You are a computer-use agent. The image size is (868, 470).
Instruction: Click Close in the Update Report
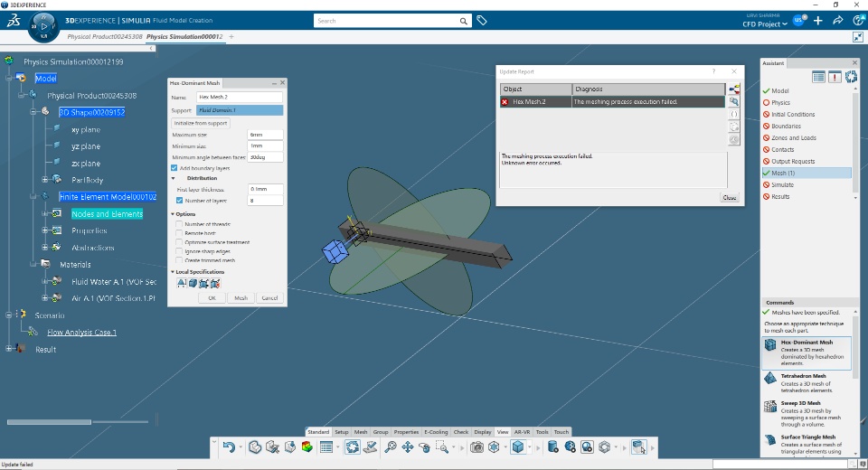(x=729, y=197)
